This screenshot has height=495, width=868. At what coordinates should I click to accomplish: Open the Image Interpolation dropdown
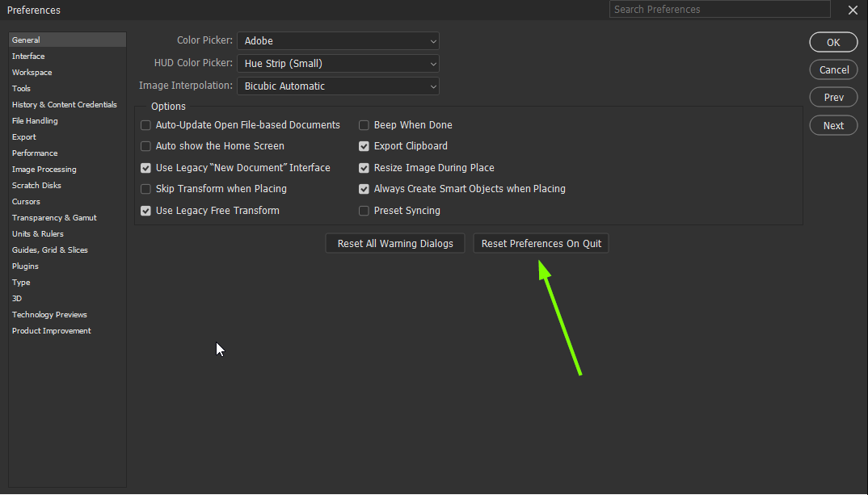point(338,86)
